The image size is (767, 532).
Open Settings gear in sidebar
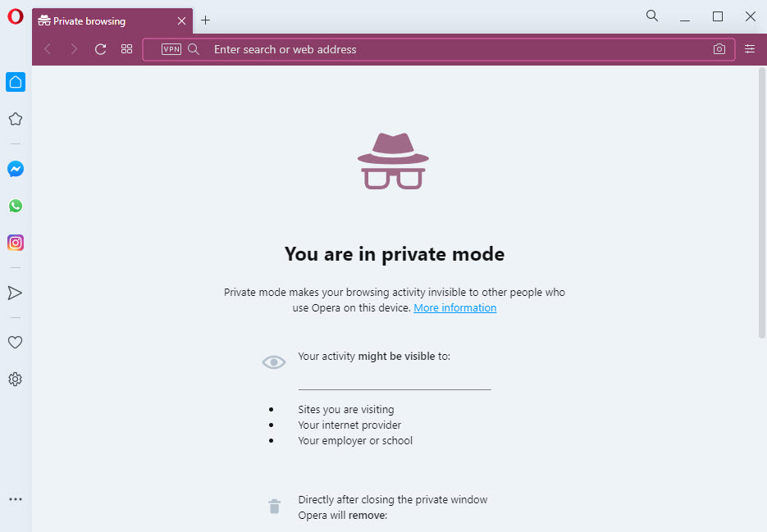coord(15,379)
